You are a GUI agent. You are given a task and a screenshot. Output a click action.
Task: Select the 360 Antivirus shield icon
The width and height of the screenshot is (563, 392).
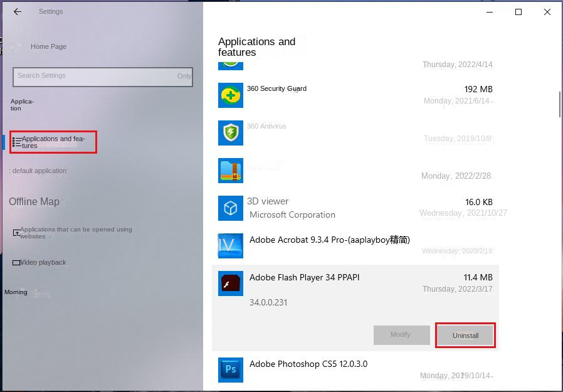(230, 133)
